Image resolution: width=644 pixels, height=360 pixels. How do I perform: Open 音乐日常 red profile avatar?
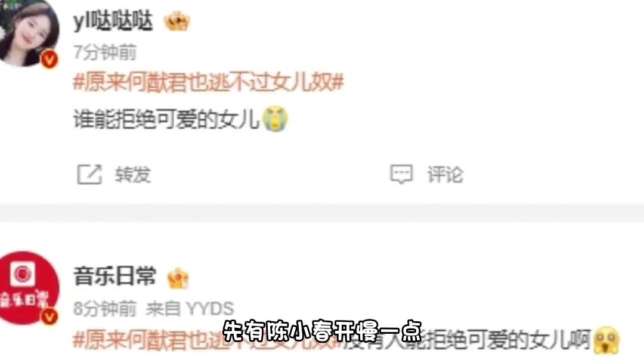(x=29, y=288)
